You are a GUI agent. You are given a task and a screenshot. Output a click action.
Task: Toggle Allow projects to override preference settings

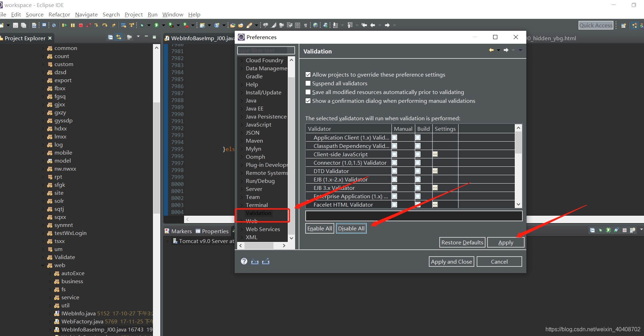click(308, 74)
